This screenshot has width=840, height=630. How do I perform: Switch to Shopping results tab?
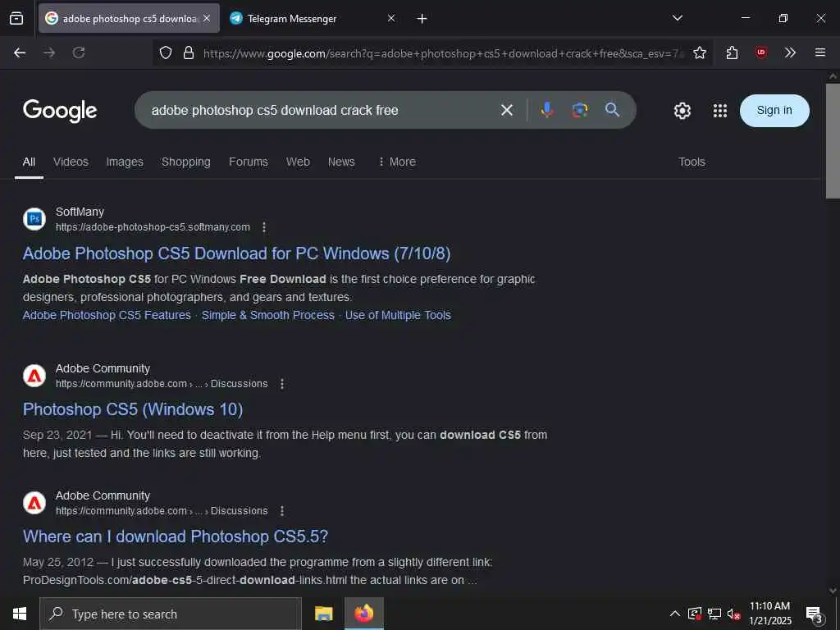click(186, 162)
